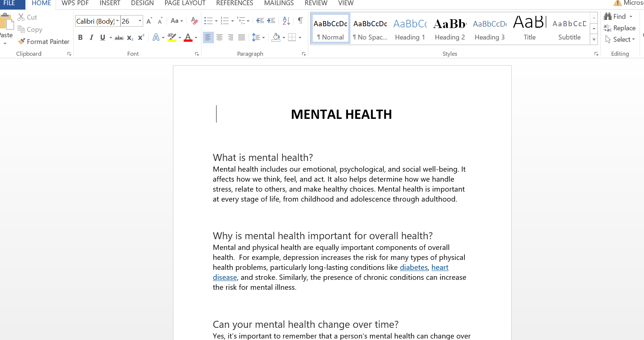This screenshot has height=340, width=644.
Task: Toggle superscript formatting
Action: [x=141, y=37]
